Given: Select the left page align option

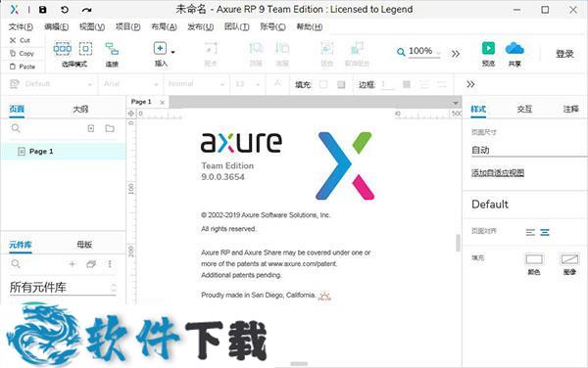Looking at the screenshot, I should click(530, 233).
